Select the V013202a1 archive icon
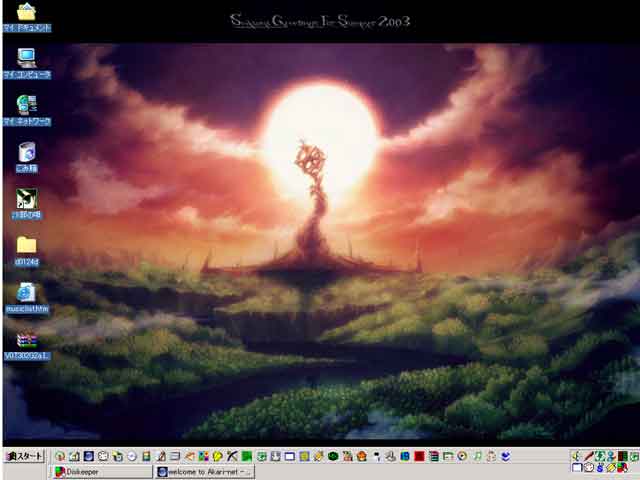This screenshot has height=480, width=640. (x=27, y=340)
